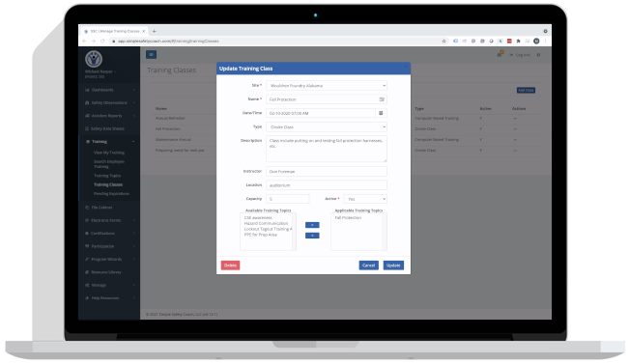Viewport: 629px width, 364px height.
Task: Move topic to Applicable list with top arrow button
Action: (312, 225)
